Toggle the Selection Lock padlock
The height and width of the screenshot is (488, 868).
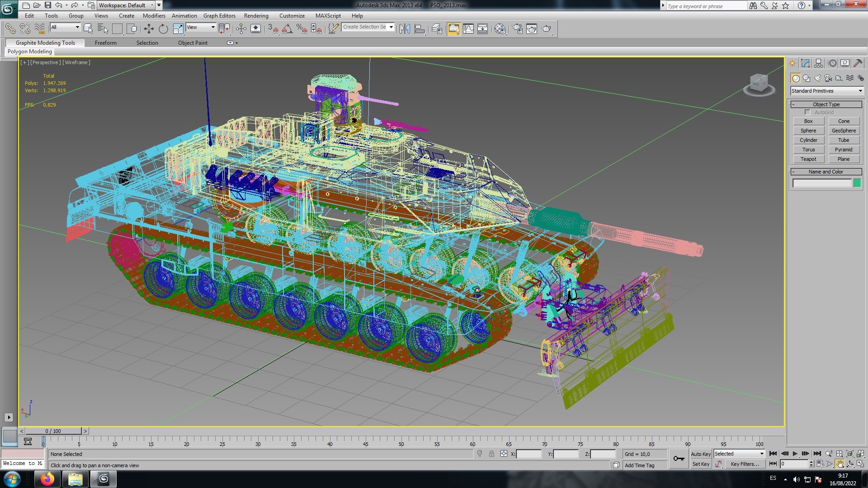[x=491, y=454]
